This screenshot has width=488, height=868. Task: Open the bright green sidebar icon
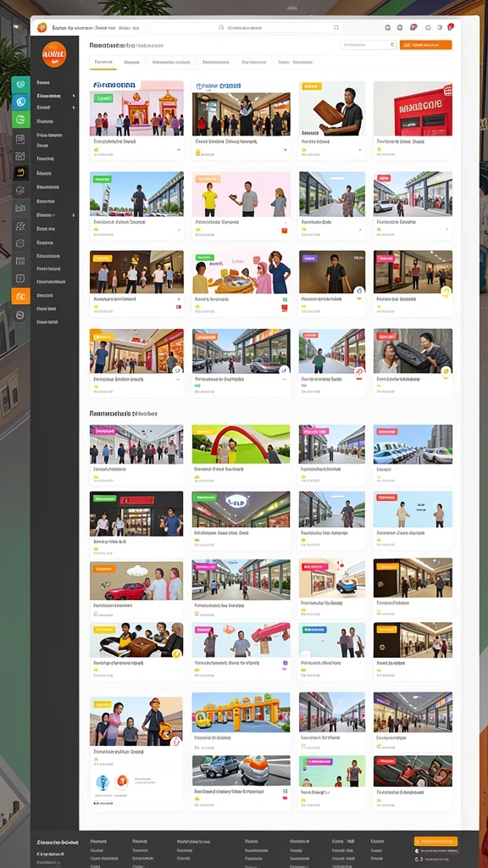click(x=20, y=119)
